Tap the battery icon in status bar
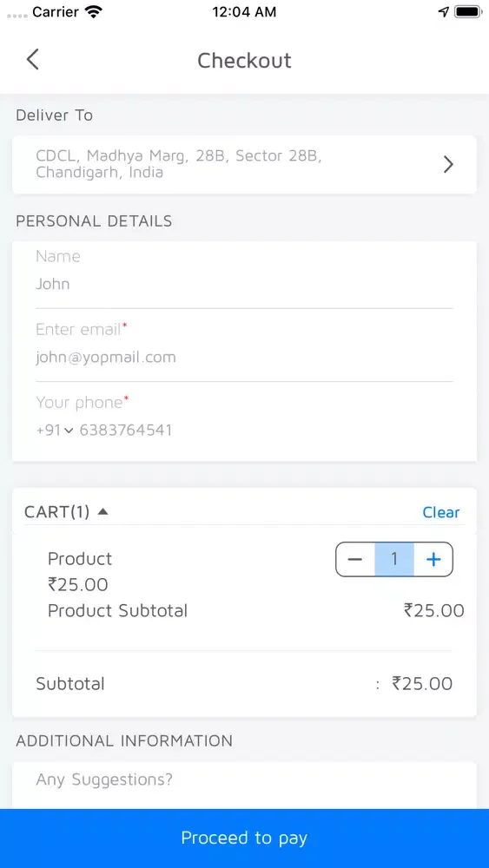This screenshot has height=868, width=489. 468,12
